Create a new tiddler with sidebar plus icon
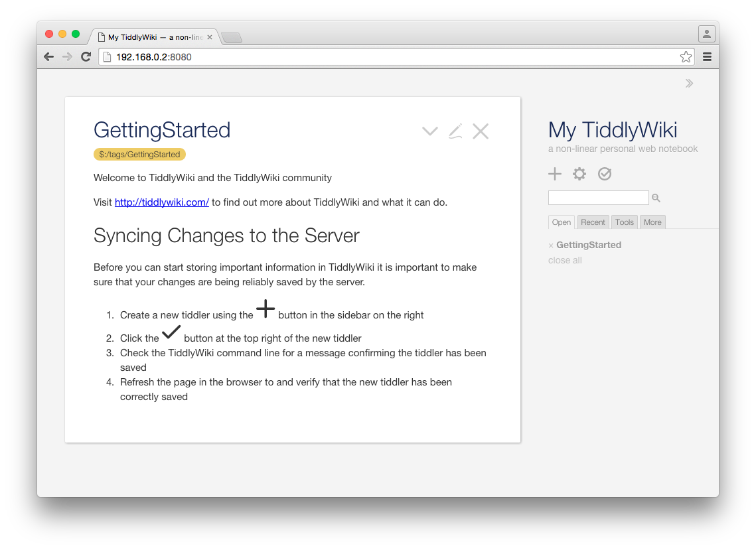Screen dimensions: 756x550 (555, 174)
